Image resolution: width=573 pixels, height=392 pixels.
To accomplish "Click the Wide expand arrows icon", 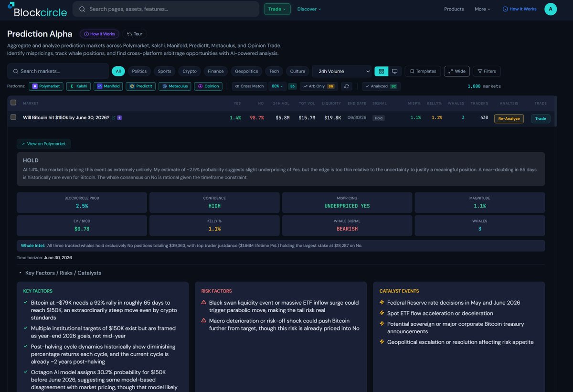I will click(x=451, y=71).
